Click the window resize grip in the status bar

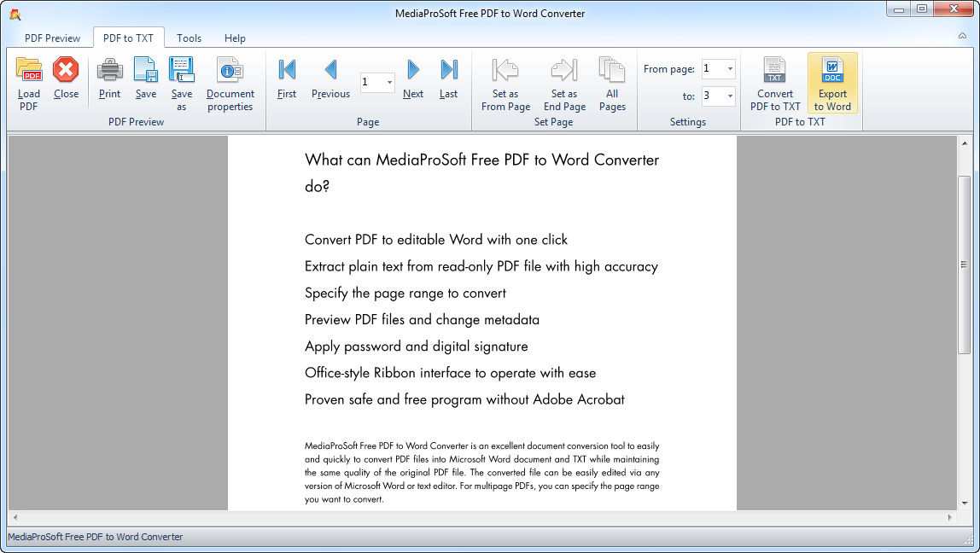(968, 538)
